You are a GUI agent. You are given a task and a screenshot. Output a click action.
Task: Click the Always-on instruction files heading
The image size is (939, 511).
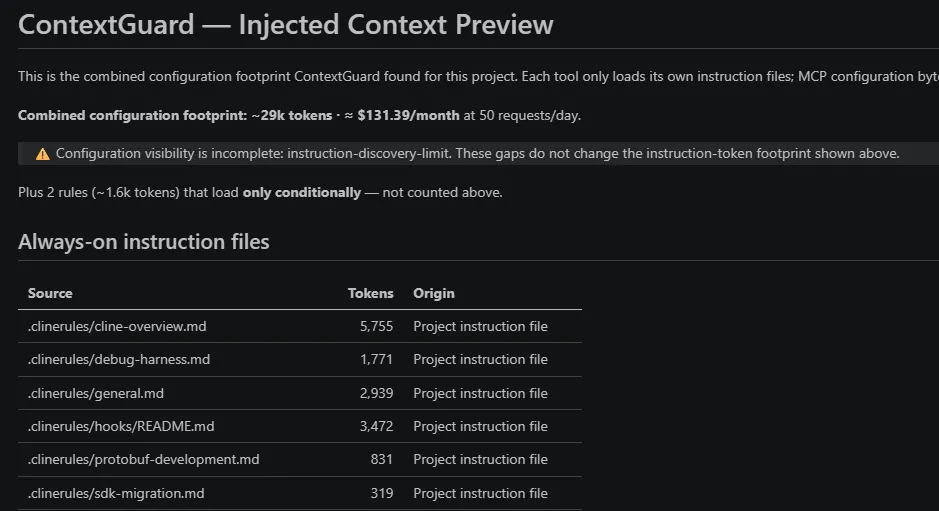click(x=144, y=241)
